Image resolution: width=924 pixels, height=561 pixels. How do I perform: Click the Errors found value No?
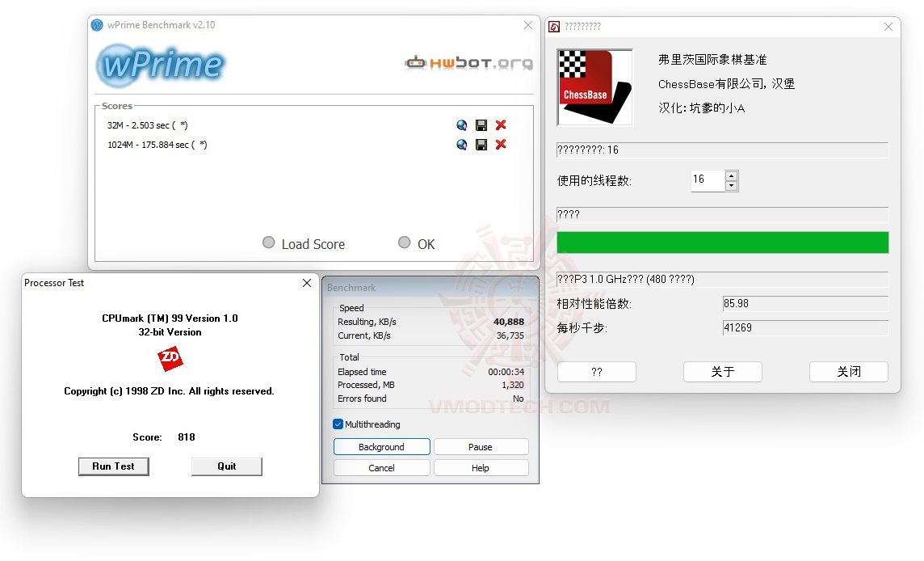(x=519, y=399)
